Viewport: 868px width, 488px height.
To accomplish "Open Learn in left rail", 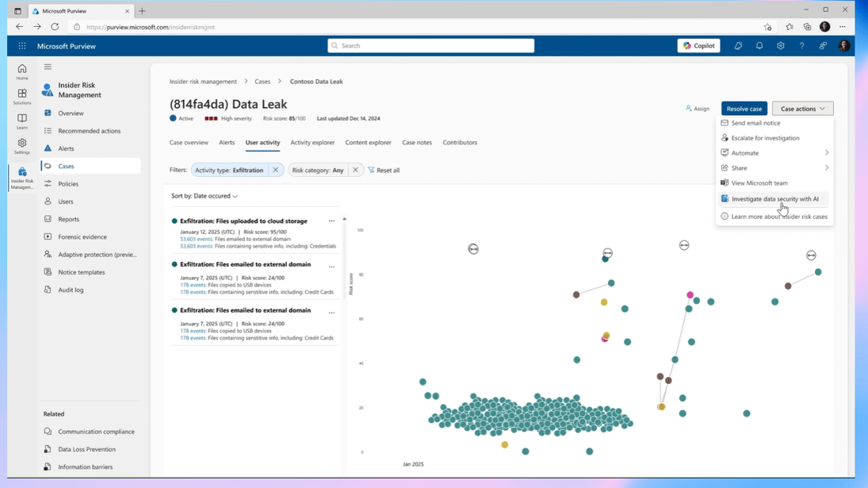I will (22, 121).
